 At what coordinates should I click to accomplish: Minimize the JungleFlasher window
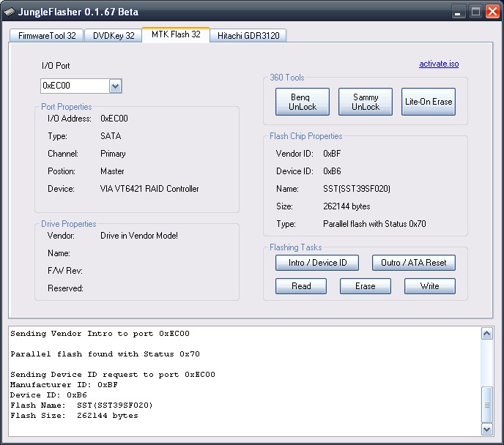tap(458, 12)
